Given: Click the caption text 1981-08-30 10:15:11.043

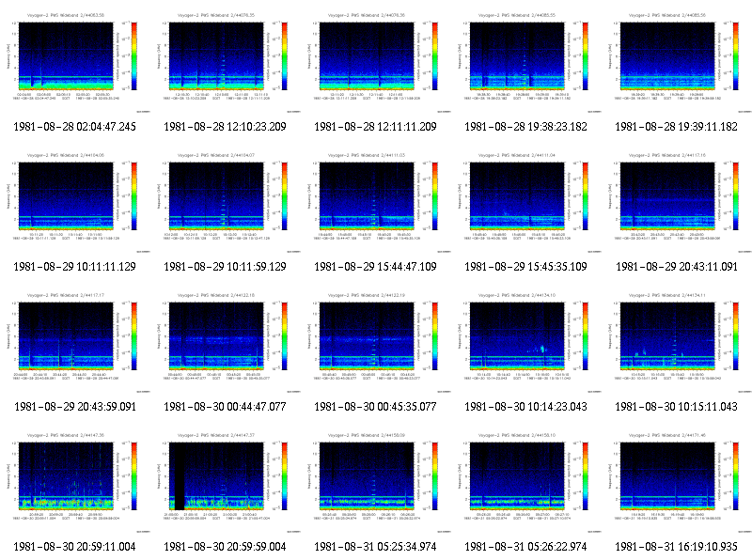Looking at the screenshot, I should click(x=676, y=407).
